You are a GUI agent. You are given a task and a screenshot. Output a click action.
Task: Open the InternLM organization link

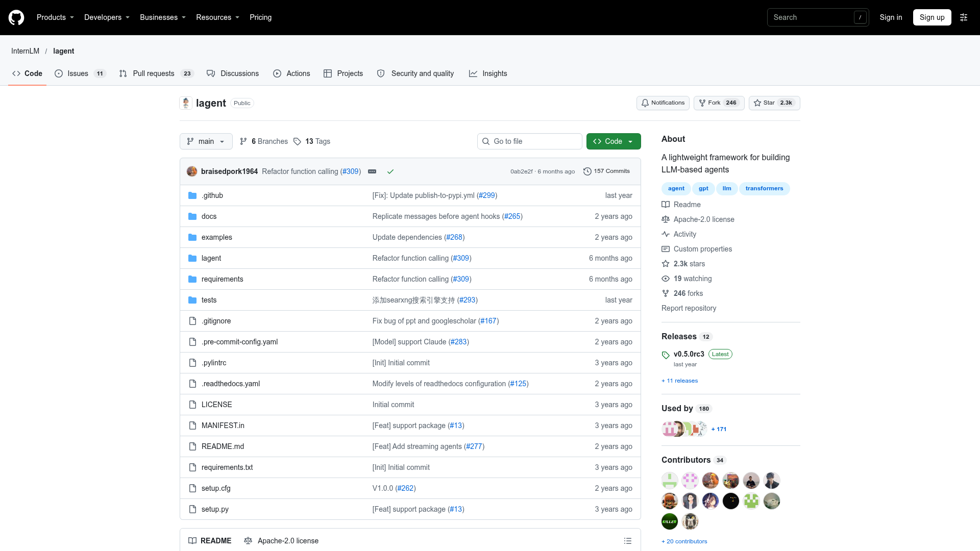26,51
